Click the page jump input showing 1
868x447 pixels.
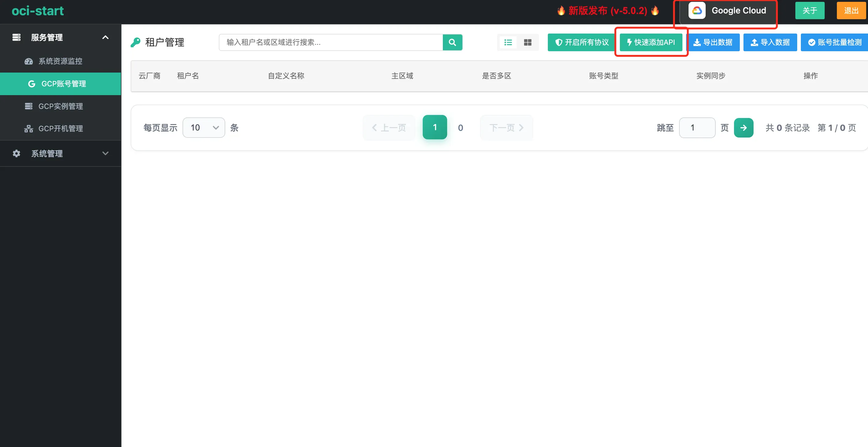click(697, 127)
